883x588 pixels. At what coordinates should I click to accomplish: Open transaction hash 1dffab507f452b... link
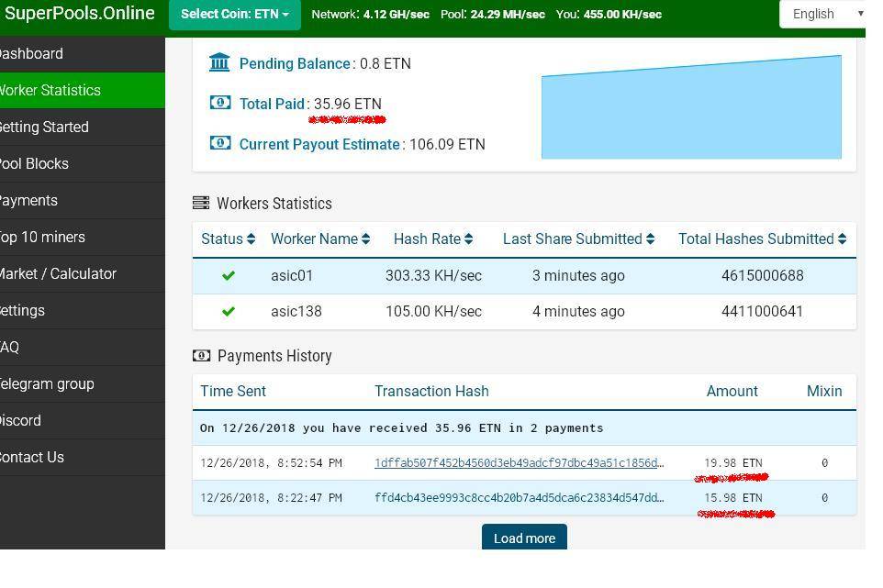(520, 463)
